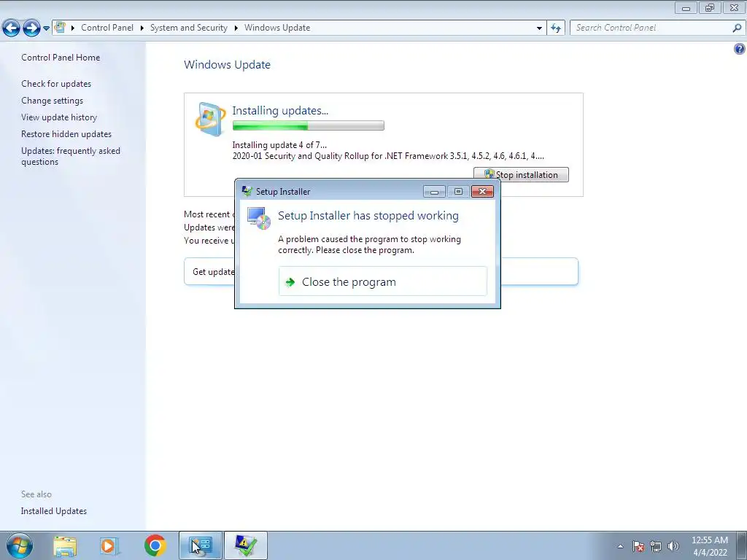This screenshot has width=747, height=560.
Task: Click 'Installing update 4 of 7...' text
Action: pos(279,145)
